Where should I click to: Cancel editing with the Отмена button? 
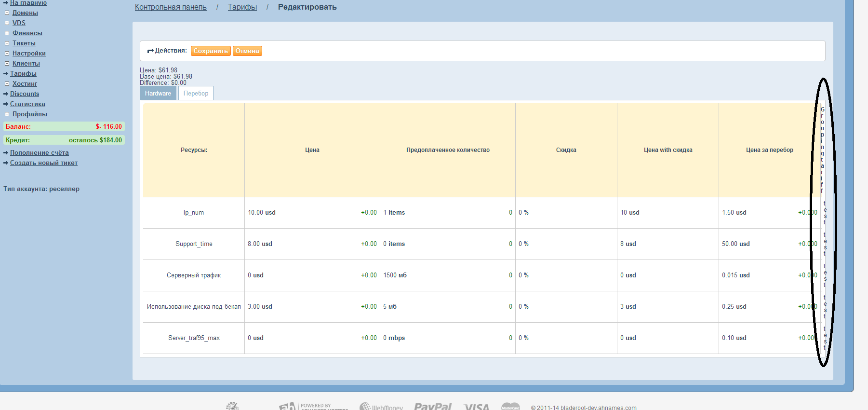[x=247, y=51]
